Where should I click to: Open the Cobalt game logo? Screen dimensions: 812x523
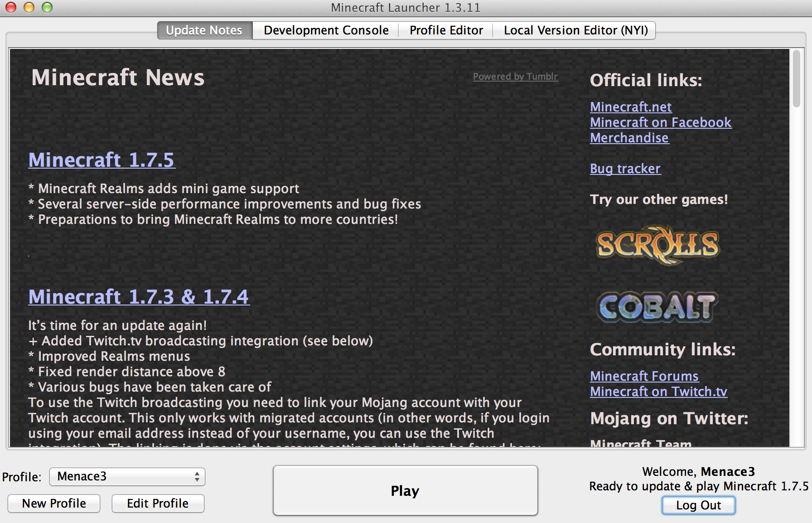point(657,307)
